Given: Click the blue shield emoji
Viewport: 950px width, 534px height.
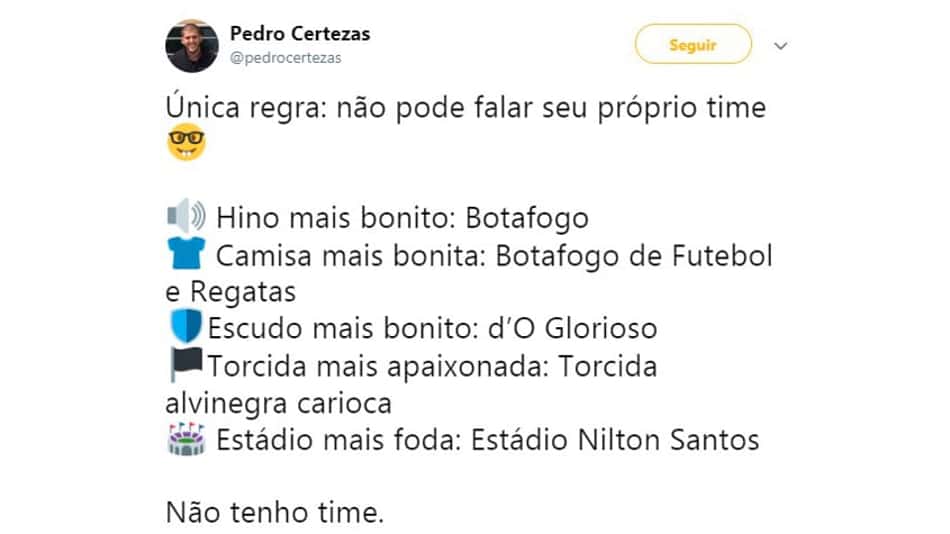Looking at the screenshot, I should point(185,326).
